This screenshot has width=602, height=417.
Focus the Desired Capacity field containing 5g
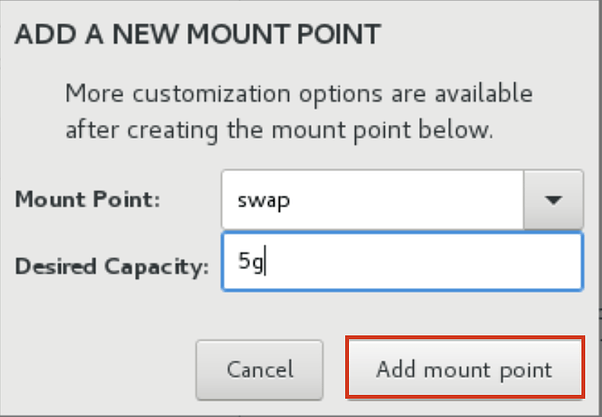(402, 261)
